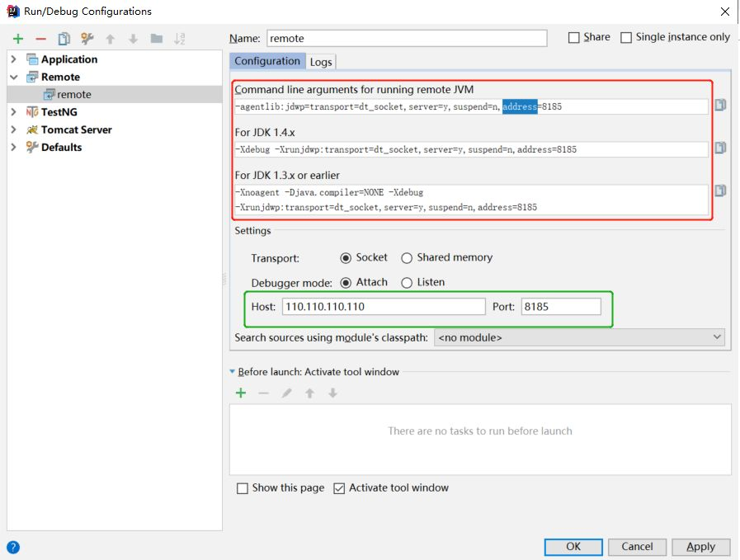Click the agentlib command line arguments field
This screenshot has width=740, height=560.
point(471,106)
